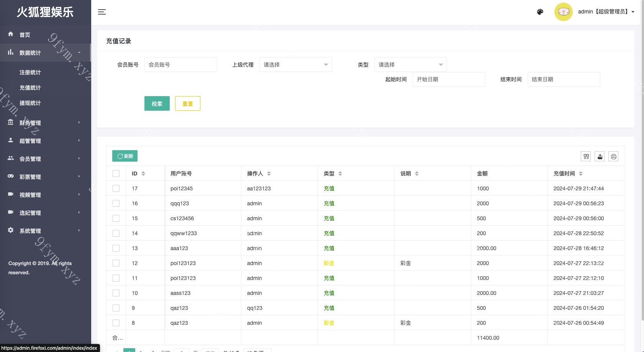Click the 超管管理 person icon
This screenshot has height=352, width=644.
click(11, 140)
